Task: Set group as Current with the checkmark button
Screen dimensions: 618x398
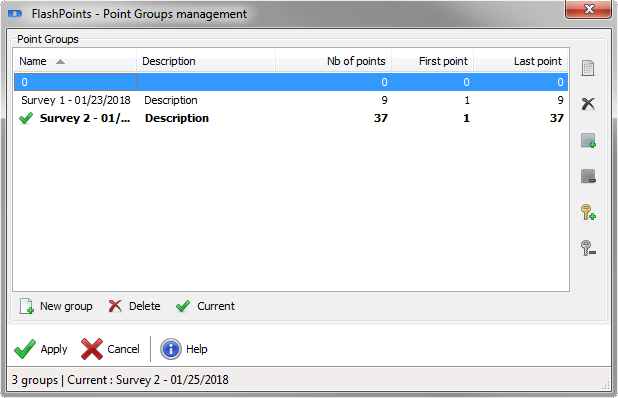Action: [205, 306]
